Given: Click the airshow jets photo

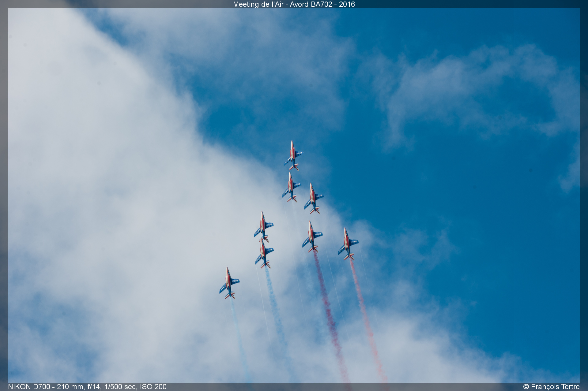Looking at the screenshot, I should tap(294, 195).
